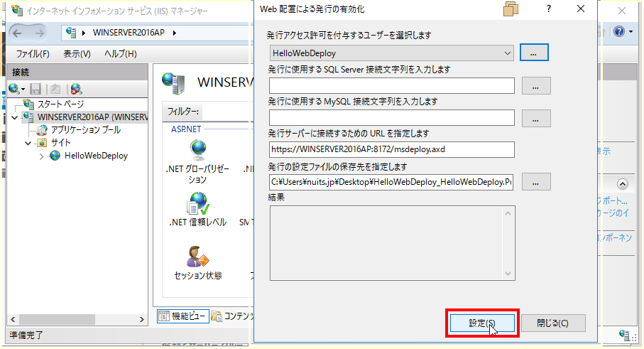
Task: Open the 表示(V) menu
Action: tap(77, 54)
